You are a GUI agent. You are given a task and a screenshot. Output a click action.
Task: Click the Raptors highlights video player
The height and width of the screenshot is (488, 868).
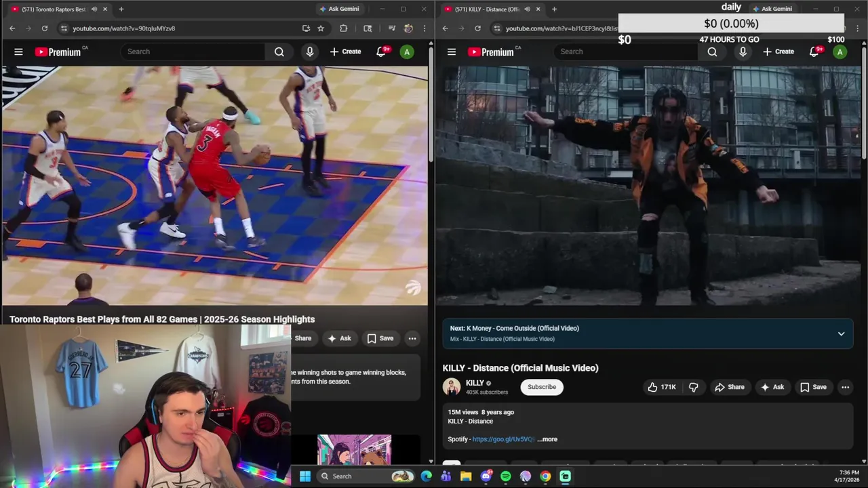pyautogui.click(x=214, y=186)
